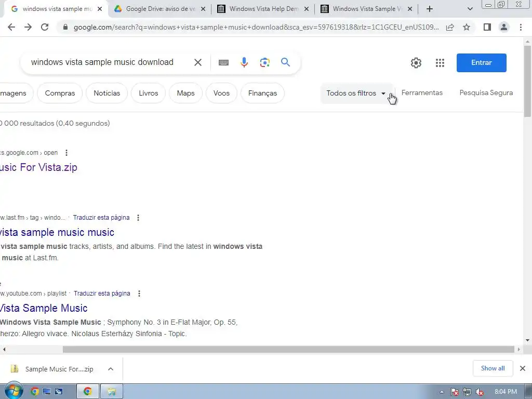Launch pinned Chrome quick launch icon
The width and height of the screenshot is (532, 399).
(35, 392)
